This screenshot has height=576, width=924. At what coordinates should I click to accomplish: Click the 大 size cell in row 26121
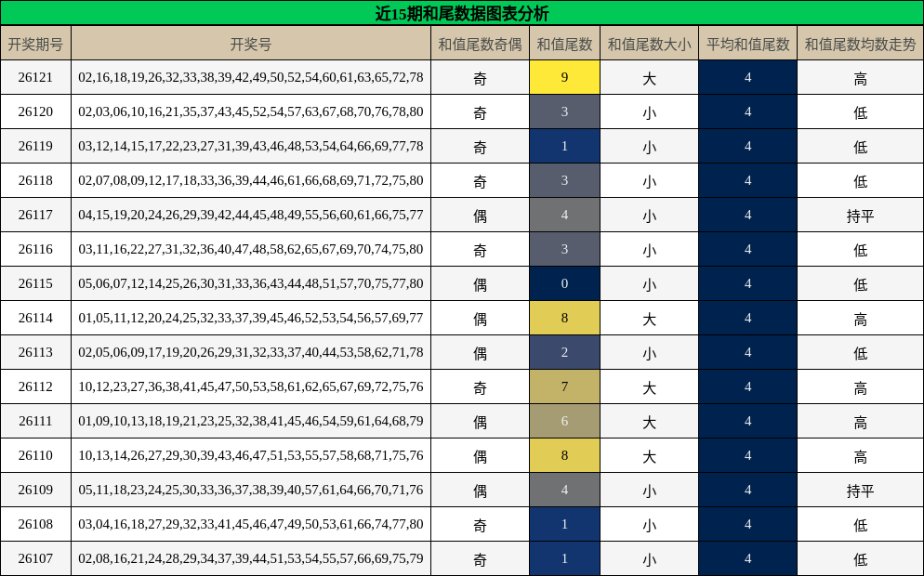(x=650, y=78)
